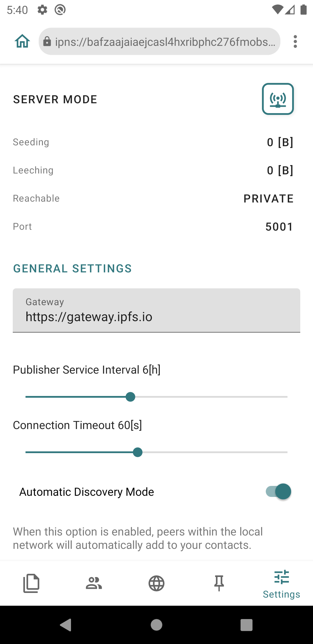313x644 pixels.
Task: Open the contacts people tab
Action: tap(94, 583)
